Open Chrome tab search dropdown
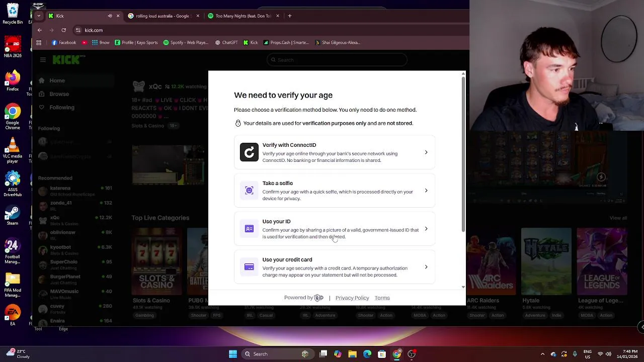The image size is (644, 362). pyautogui.click(x=39, y=16)
